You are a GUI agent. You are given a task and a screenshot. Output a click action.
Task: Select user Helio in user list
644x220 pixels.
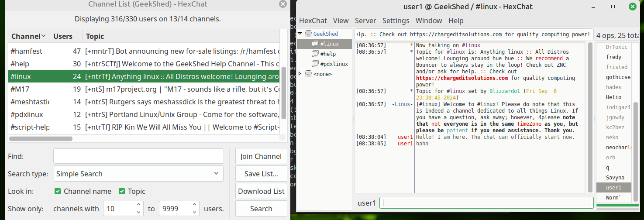coord(613,97)
